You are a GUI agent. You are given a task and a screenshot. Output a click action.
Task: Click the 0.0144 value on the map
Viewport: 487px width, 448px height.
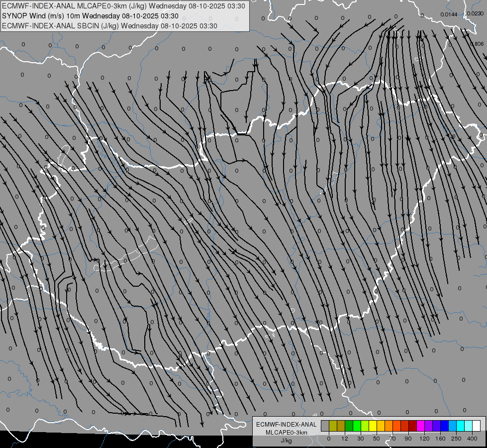pos(449,14)
